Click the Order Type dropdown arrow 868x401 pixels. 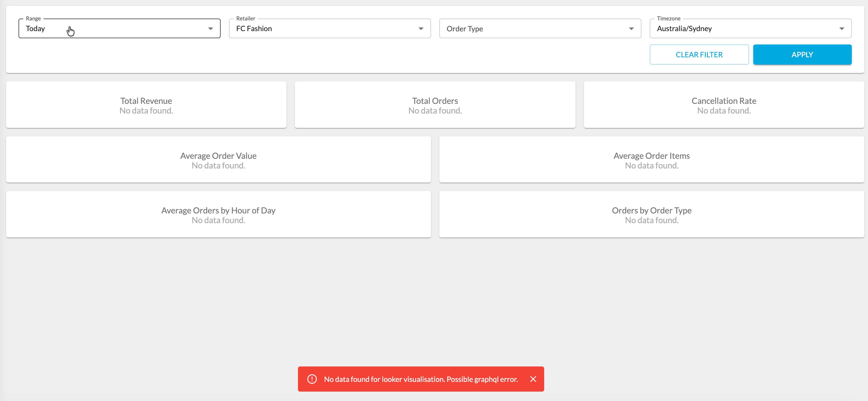[631, 29]
